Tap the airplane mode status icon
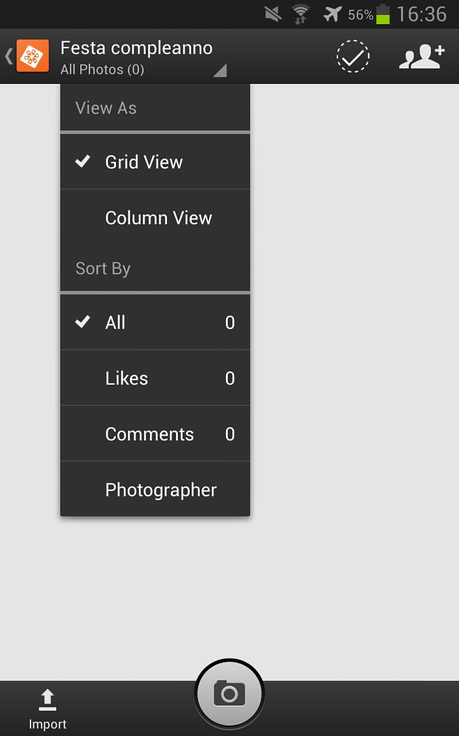459x736 pixels. (x=333, y=14)
